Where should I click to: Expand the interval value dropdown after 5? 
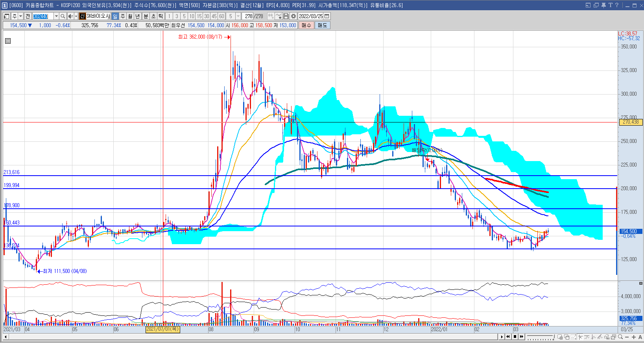238,16
